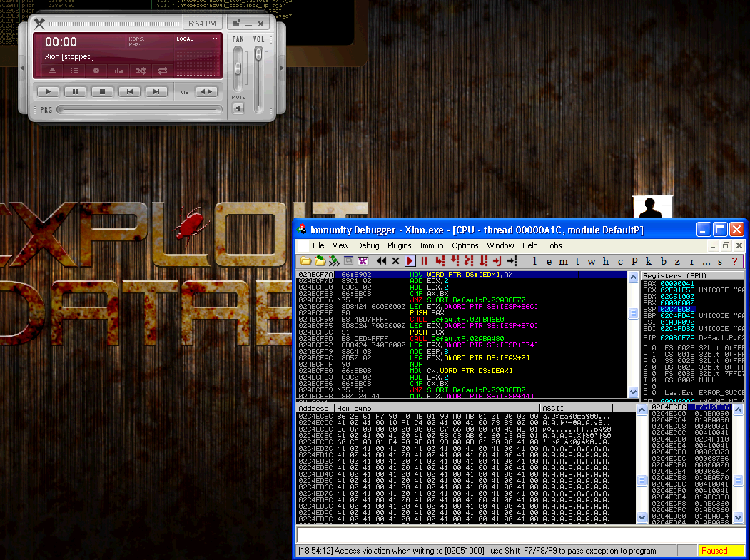This screenshot has width=750, height=560.
Task: Click the Trace over icon in the debugger toolbar
Action: tap(484, 261)
